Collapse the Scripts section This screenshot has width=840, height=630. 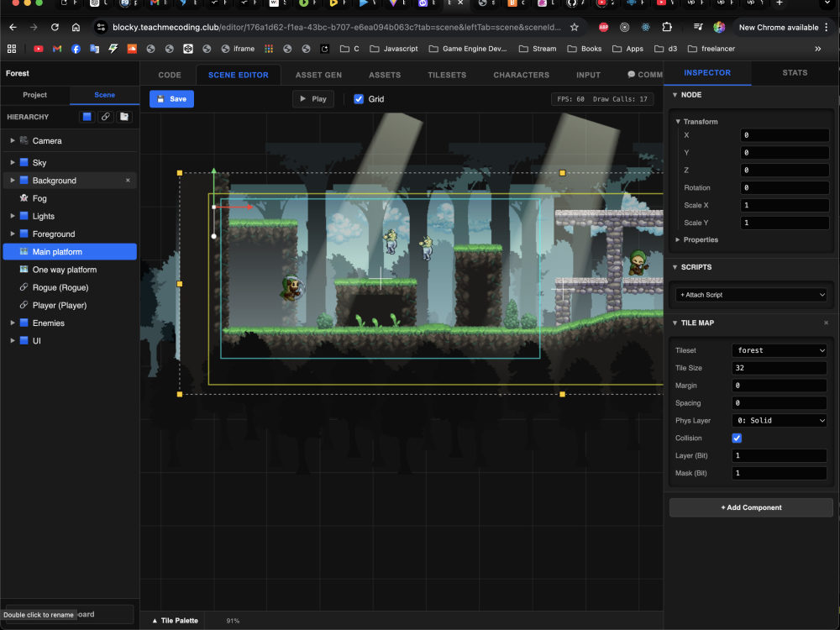click(675, 267)
